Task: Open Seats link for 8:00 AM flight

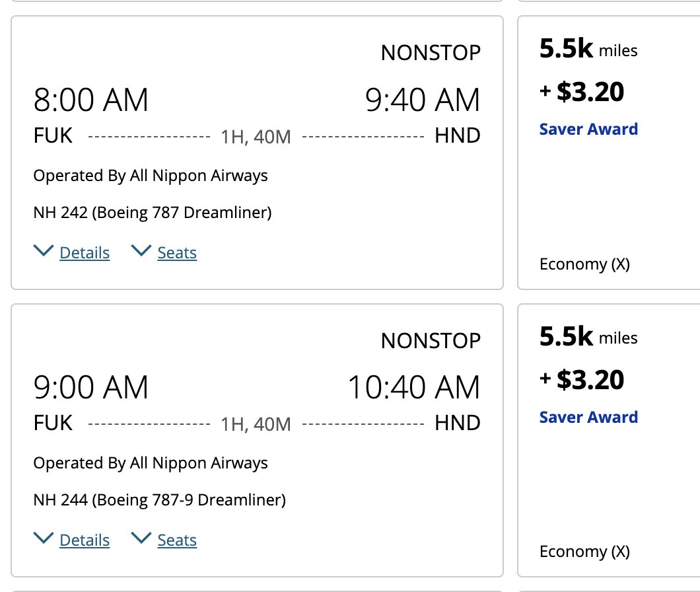Action: (177, 253)
